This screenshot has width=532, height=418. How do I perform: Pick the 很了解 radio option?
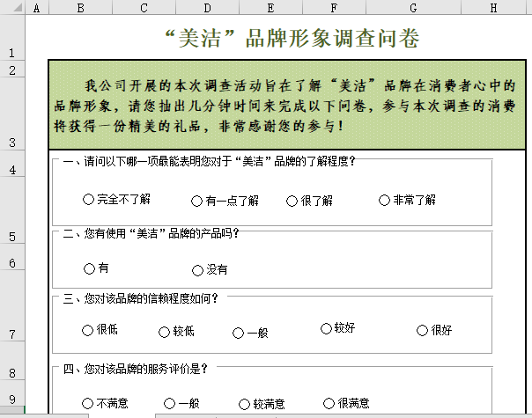[x=292, y=200]
